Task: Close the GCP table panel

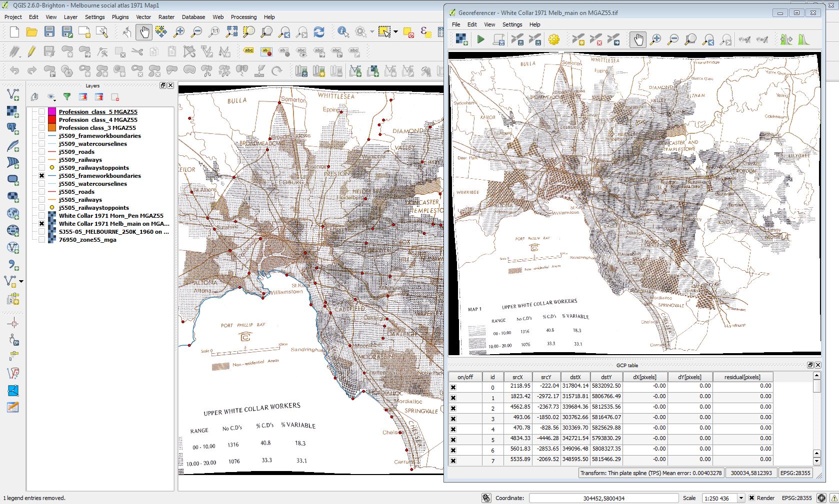Action: click(x=818, y=365)
